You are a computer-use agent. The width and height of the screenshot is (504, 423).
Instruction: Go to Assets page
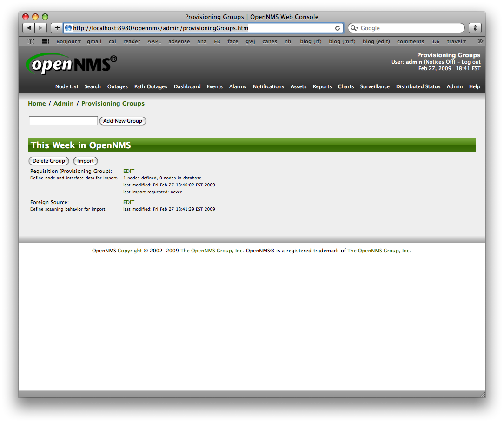click(x=298, y=86)
